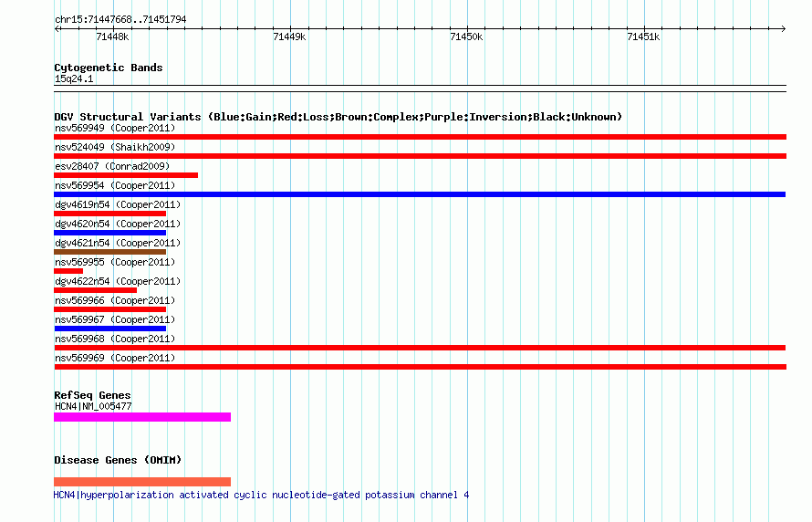812x522 pixels.
Task: Select the nsv569954 (Cooper2011) blue gain bar
Action: pos(420,194)
